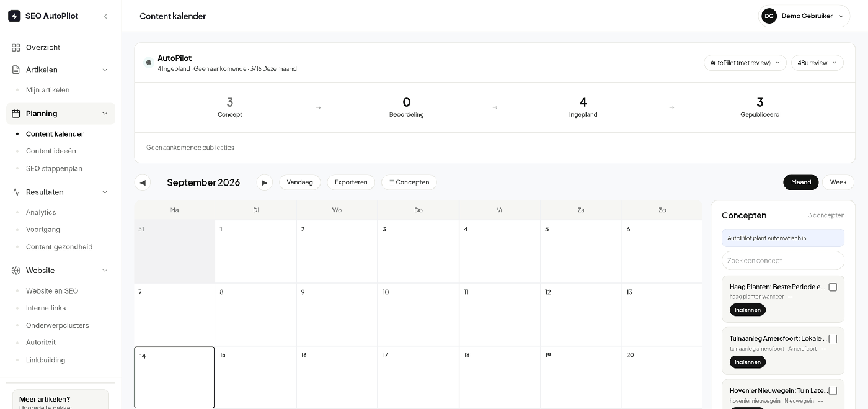This screenshot has width=868, height=409.
Task: Click Inplannen for Tuinaanleg Amersfoort concept
Action: pos(748,362)
